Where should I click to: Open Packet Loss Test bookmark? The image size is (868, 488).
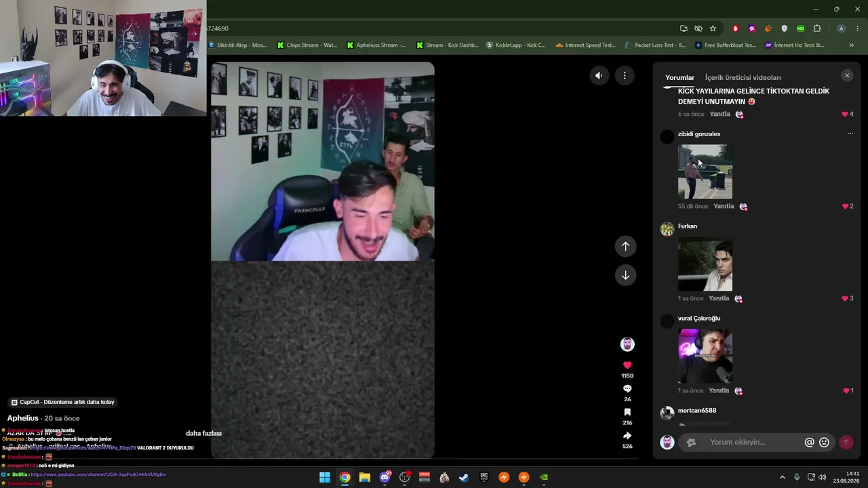tap(655, 45)
